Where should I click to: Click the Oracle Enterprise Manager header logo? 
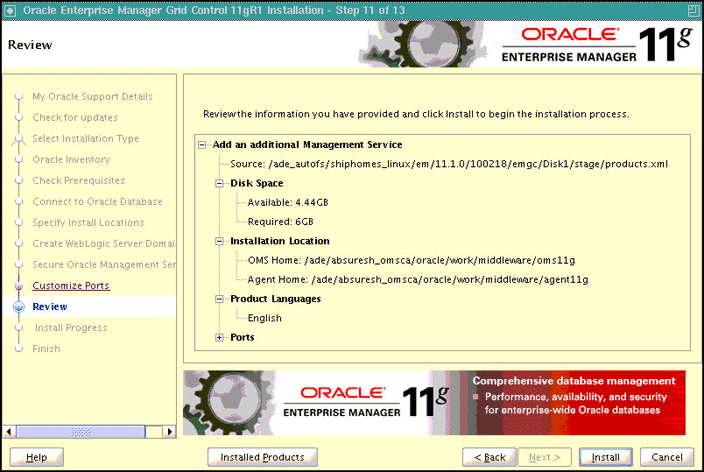tap(597, 45)
